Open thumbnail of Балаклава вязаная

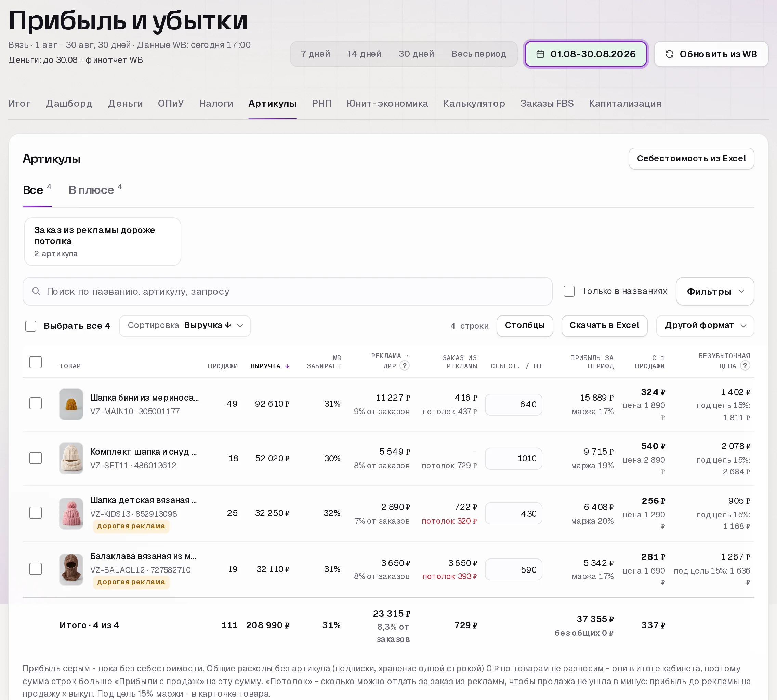tap(71, 569)
